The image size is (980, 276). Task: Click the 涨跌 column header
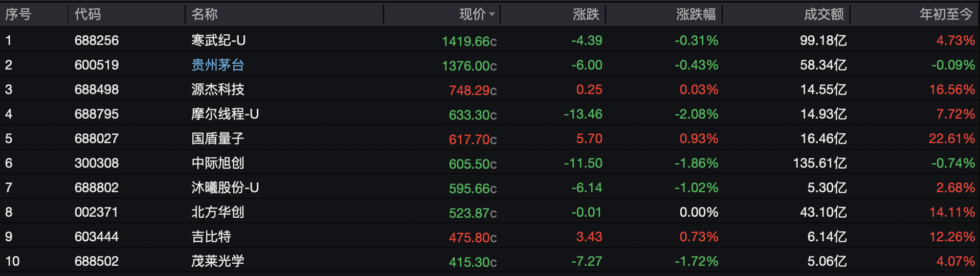[x=586, y=14]
